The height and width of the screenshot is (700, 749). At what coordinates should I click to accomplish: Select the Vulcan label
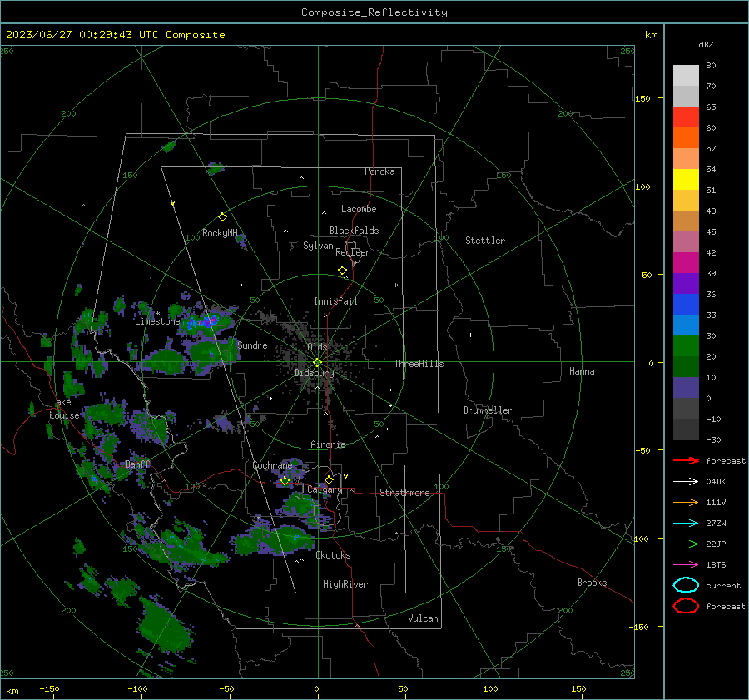tap(423, 618)
